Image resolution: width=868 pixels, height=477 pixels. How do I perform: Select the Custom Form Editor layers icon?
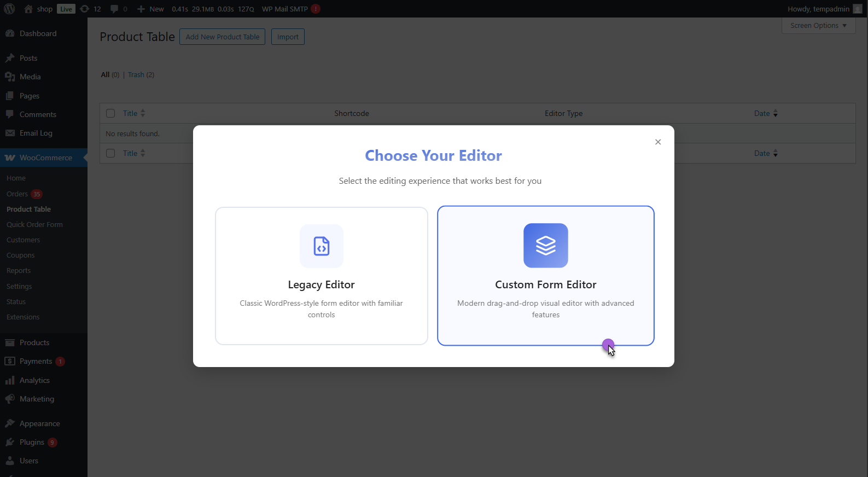[x=545, y=246]
